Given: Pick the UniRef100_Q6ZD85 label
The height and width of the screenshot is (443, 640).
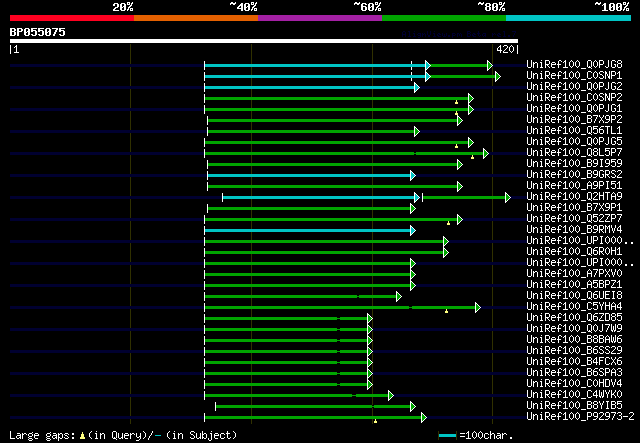Looking at the screenshot, I should click(574, 318).
